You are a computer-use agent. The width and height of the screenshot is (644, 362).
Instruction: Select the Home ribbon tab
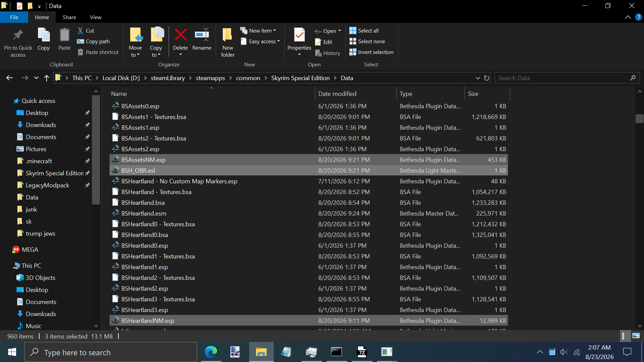42,17
